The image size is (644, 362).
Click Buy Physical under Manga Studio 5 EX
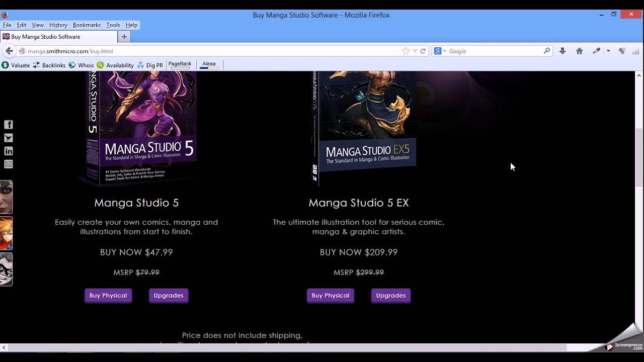331,296
